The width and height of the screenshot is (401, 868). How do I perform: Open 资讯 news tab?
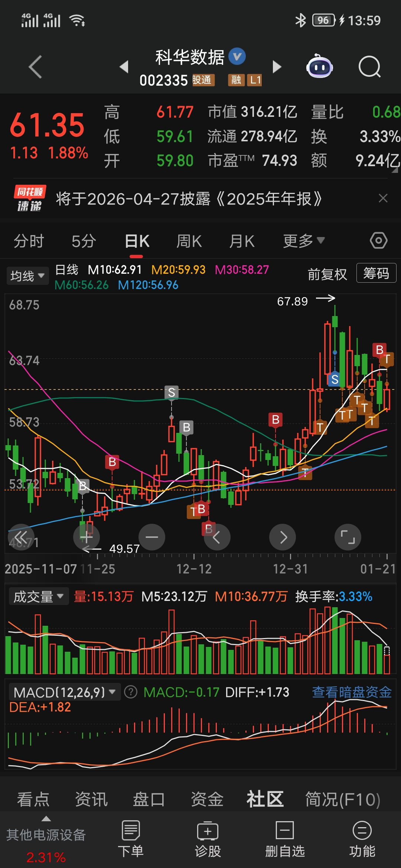(x=91, y=799)
